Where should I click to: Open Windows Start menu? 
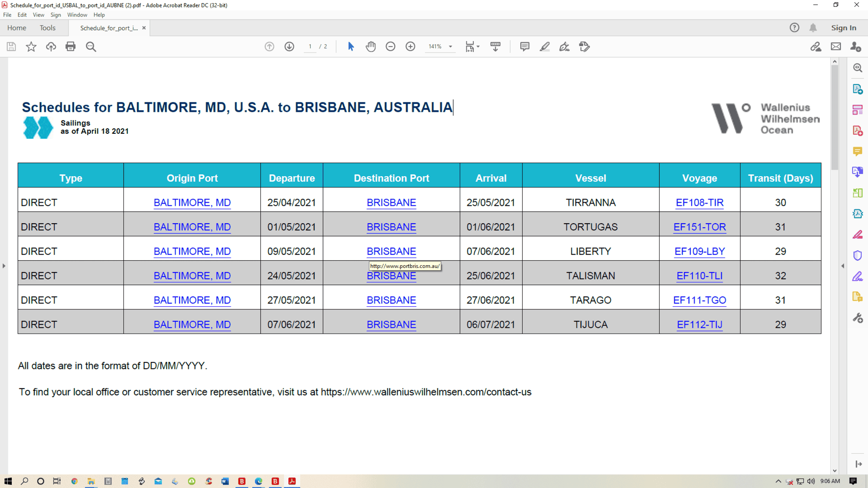8,481
